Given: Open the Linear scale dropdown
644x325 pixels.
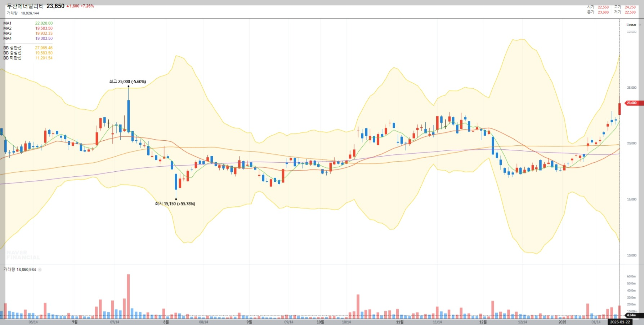Looking at the screenshot, I should [634, 25].
